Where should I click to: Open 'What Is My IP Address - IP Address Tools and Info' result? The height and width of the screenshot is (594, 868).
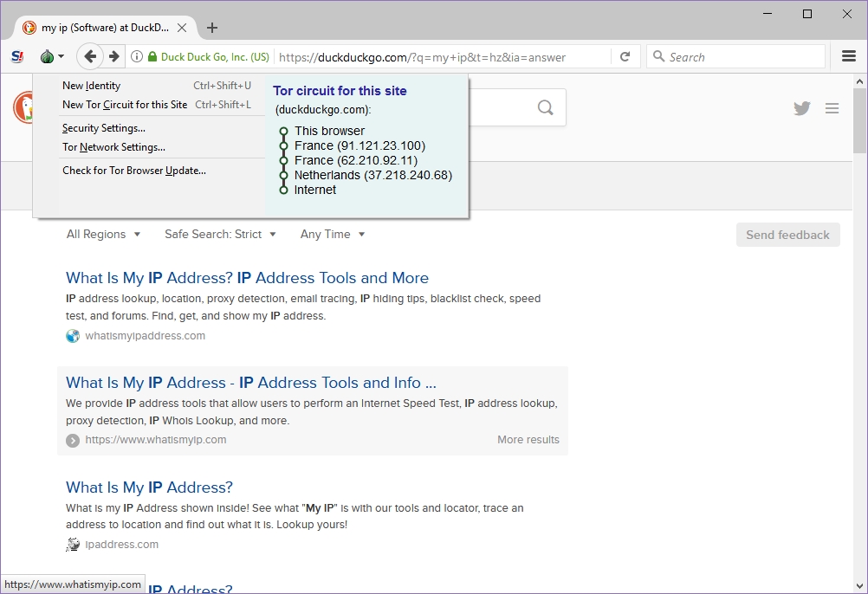(250, 383)
